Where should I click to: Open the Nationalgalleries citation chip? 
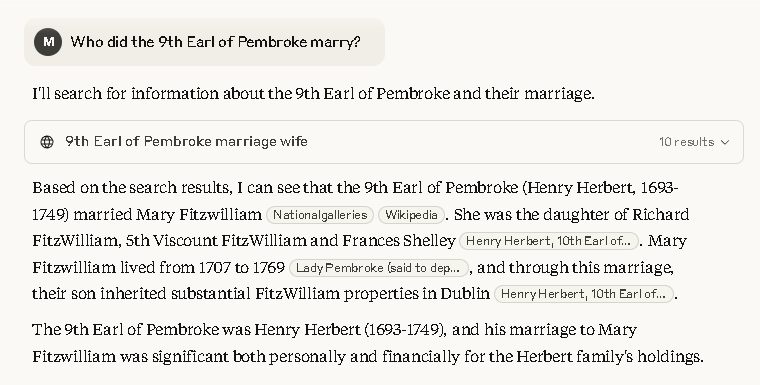click(320, 215)
